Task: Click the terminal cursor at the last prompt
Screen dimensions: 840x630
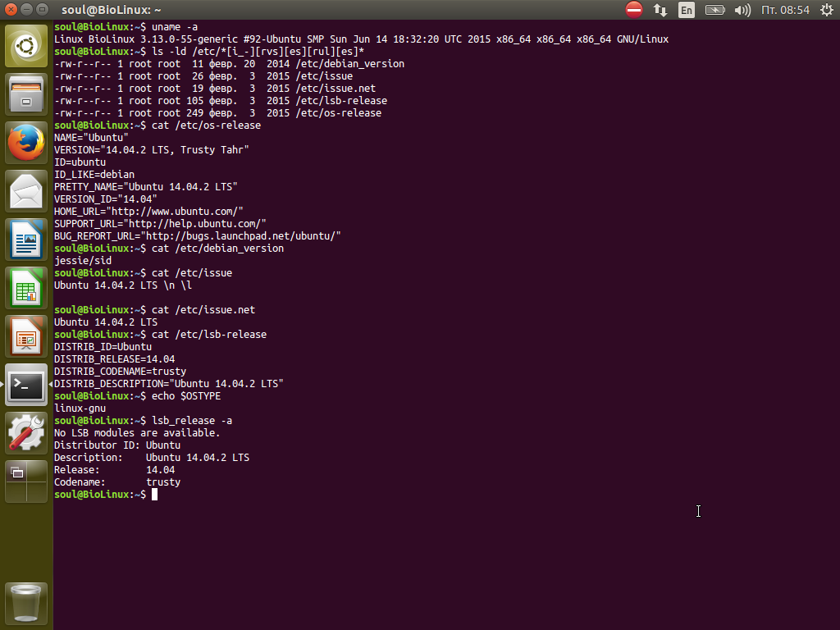Action: tap(155, 495)
